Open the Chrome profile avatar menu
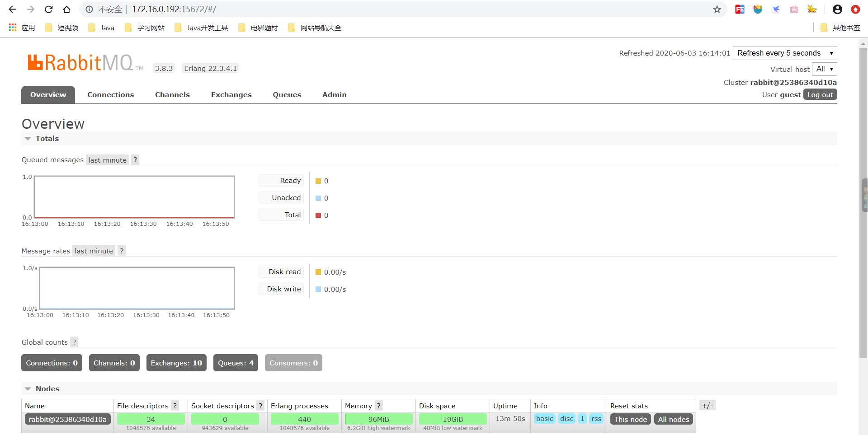This screenshot has width=868, height=435. [x=837, y=9]
